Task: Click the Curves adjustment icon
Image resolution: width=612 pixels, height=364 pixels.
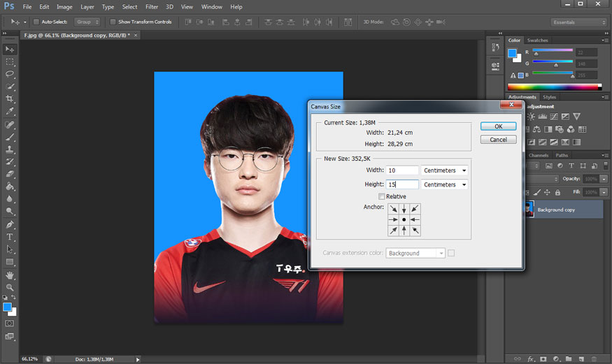Action: pyautogui.click(x=554, y=117)
